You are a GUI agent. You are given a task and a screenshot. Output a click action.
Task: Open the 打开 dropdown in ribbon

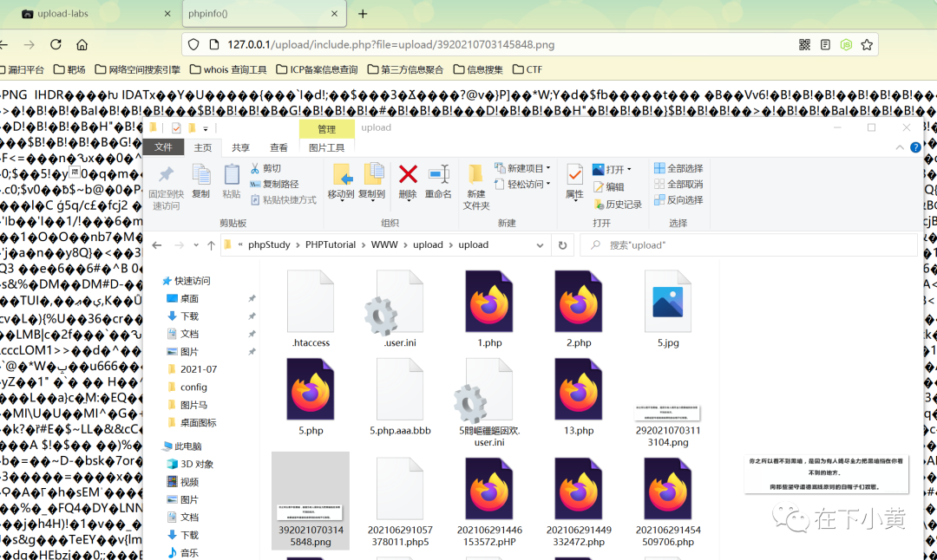(x=612, y=170)
